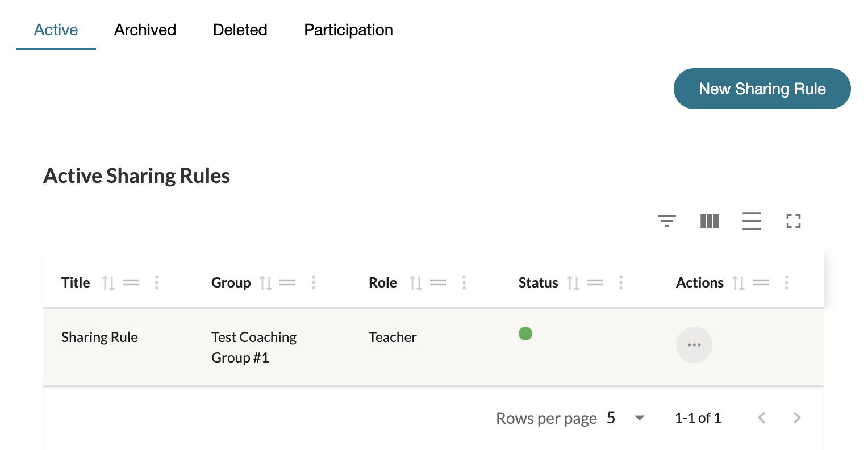Open the Role column actions menu
Viewport: 868px width, 450px height.
point(464,283)
